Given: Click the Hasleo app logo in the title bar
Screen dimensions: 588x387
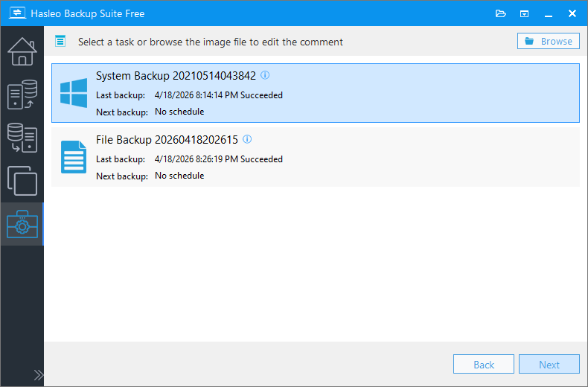Looking at the screenshot, I should [17, 13].
